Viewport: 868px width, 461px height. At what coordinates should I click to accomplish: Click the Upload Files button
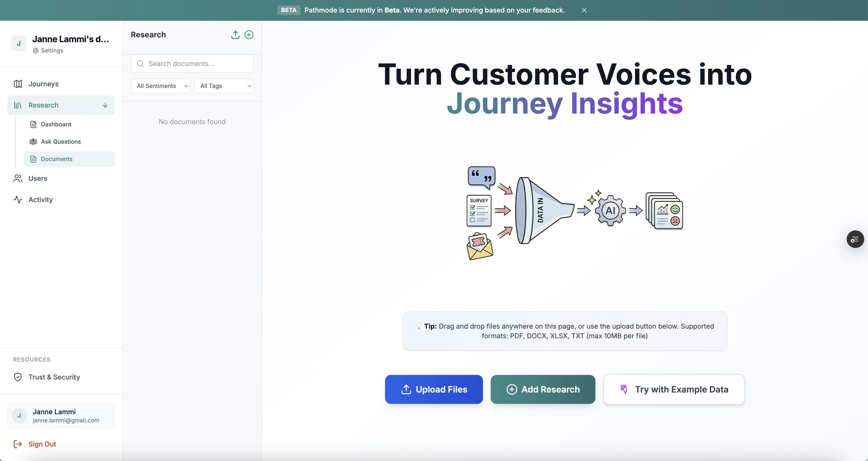[434, 389]
